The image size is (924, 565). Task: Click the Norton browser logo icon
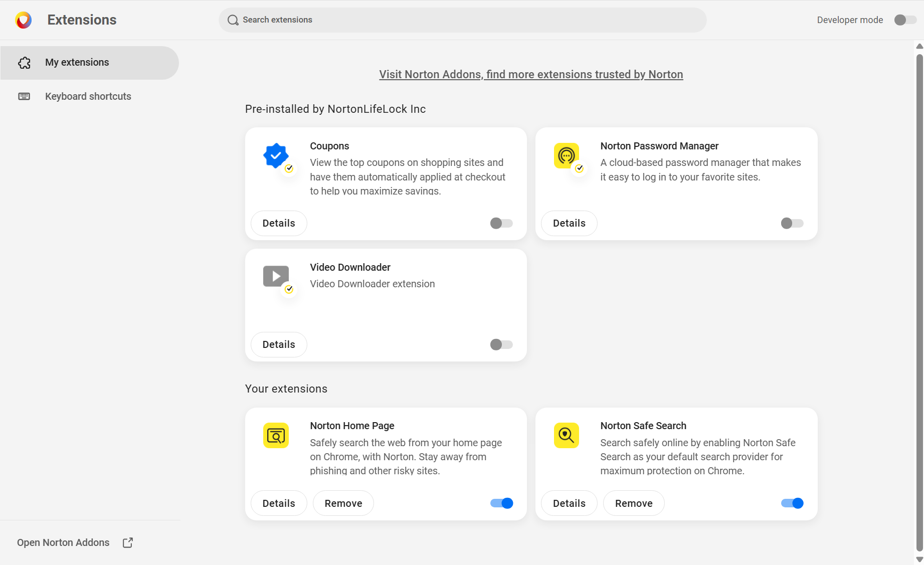[x=24, y=20]
